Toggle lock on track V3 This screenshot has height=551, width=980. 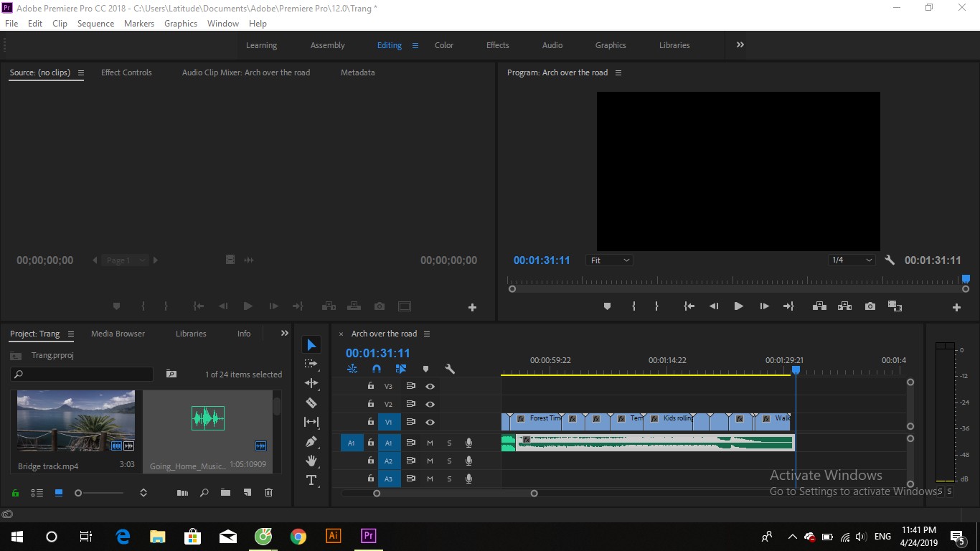(370, 386)
